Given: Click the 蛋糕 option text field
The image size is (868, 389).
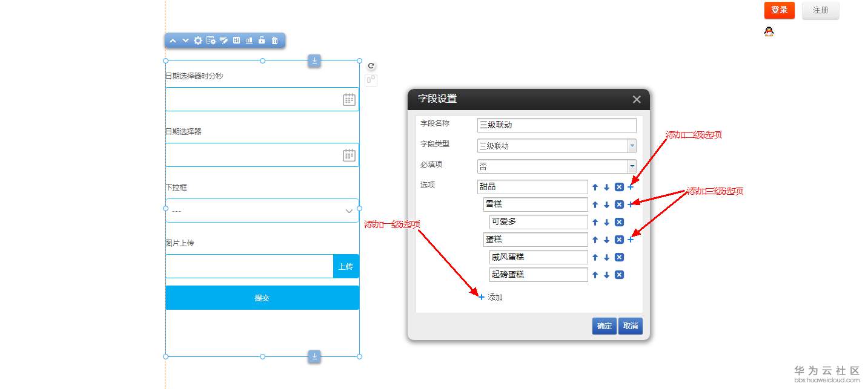Looking at the screenshot, I should (535, 240).
